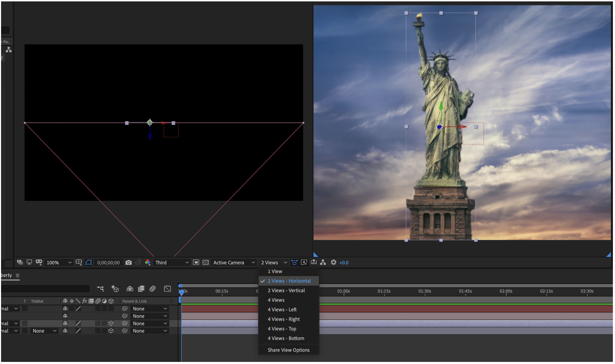Viewport: 615px width, 364px height.
Task: Toggle 3D Layer cube on third layer row
Action: click(111, 324)
